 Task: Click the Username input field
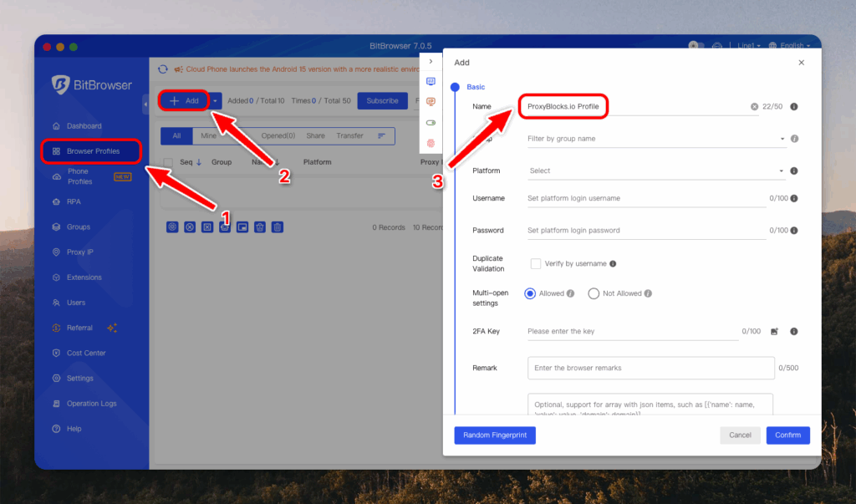pos(646,198)
